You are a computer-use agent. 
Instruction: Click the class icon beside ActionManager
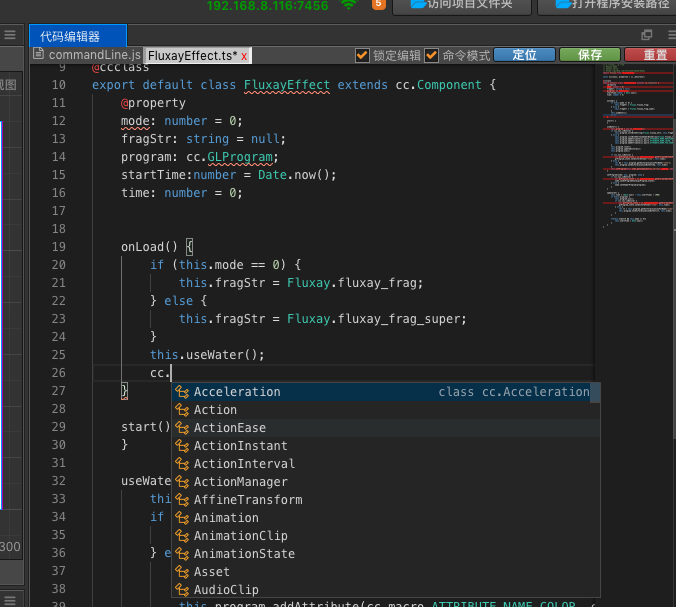[x=182, y=482]
